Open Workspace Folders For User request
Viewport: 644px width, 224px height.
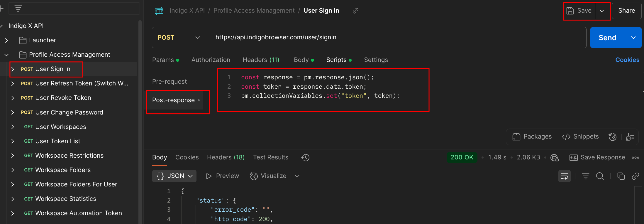(70, 184)
